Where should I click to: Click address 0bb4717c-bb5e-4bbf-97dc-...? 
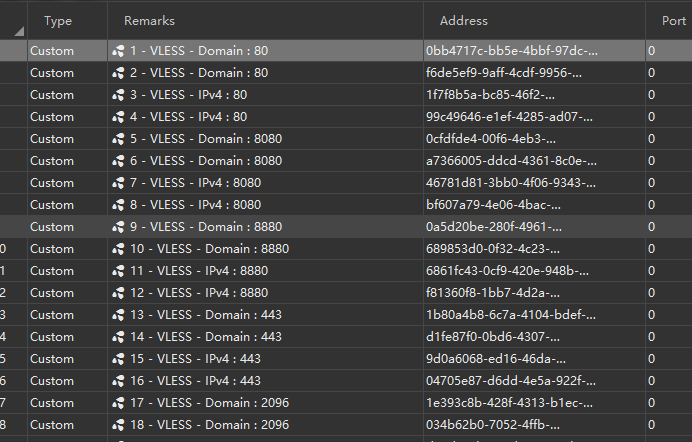tap(512, 51)
